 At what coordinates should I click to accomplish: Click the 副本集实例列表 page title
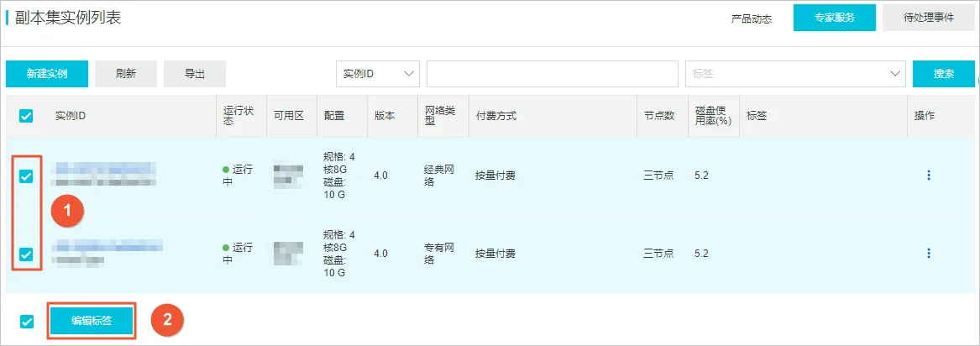coord(68,18)
